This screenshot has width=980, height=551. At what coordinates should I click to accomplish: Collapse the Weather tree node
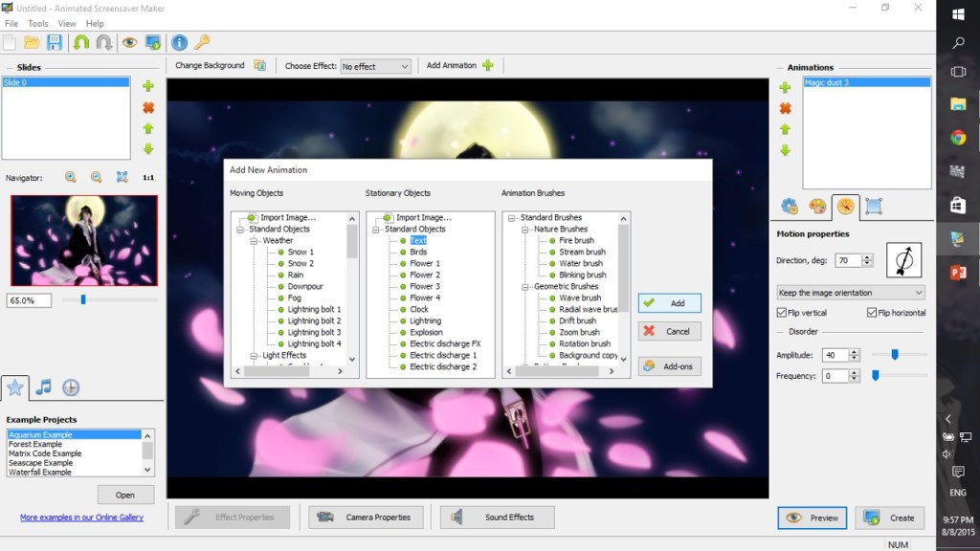click(255, 240)
